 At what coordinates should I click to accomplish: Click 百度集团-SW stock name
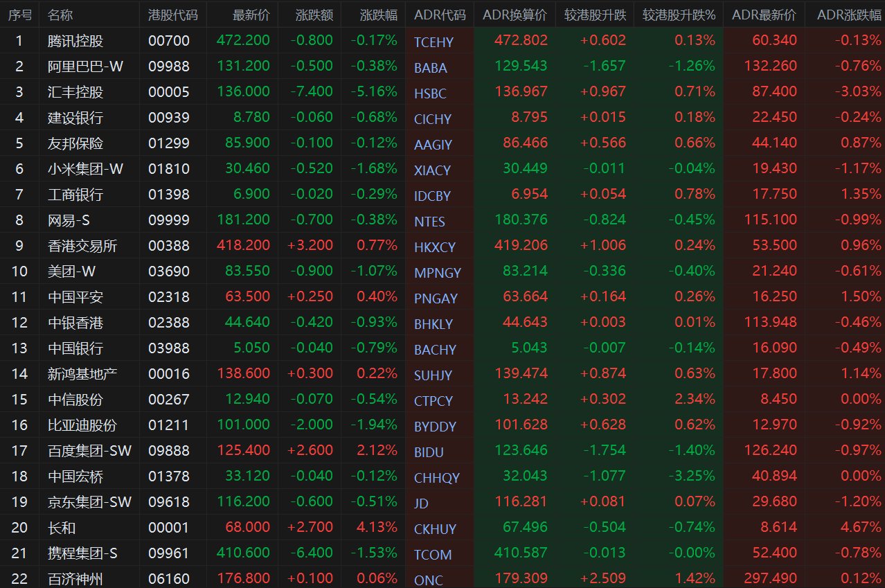point(90,451)
